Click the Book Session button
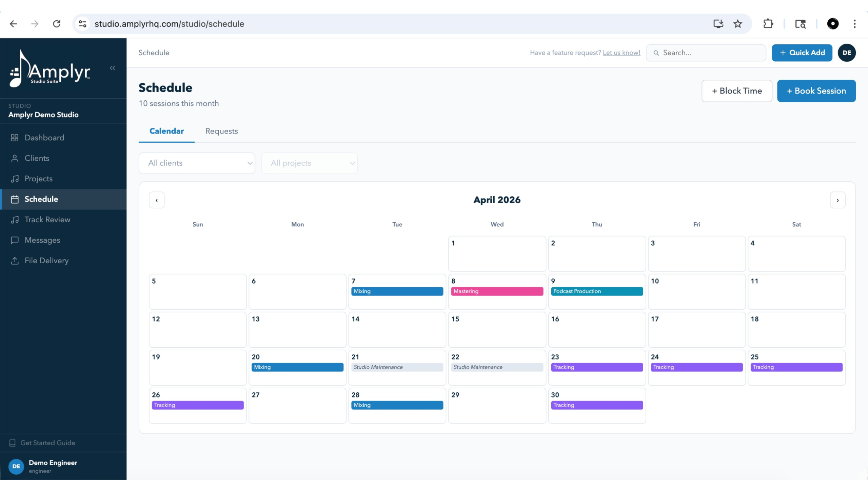Image resolution: width=868 pixels, height=491 pixels. pyautogui.click(x=816, y=91)
